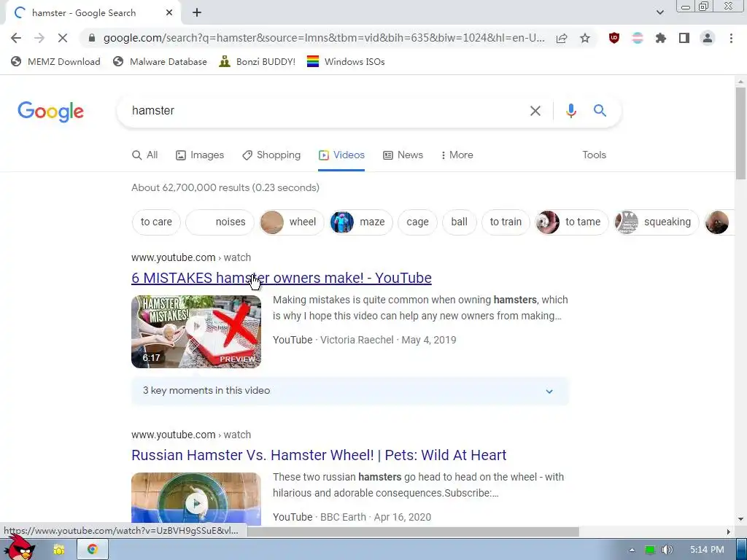The image size is (747, 560).
Task: Click the padlock site info icon
Action: (92, 38)
